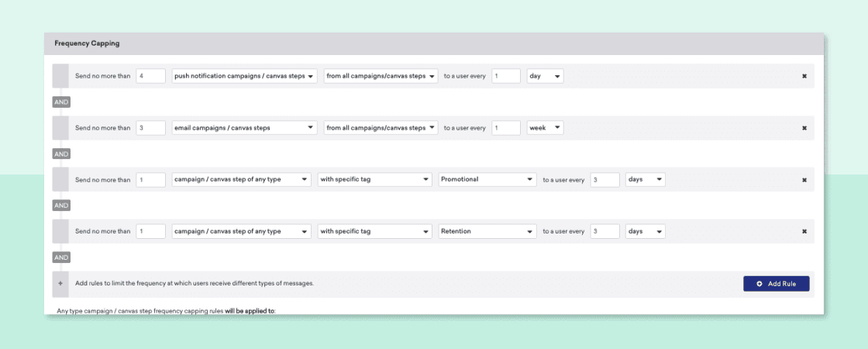Open 'from all campaigns/canvas steps' dropdown in push rule
Screen dimensions: 868x349
(x=381, y=76)
